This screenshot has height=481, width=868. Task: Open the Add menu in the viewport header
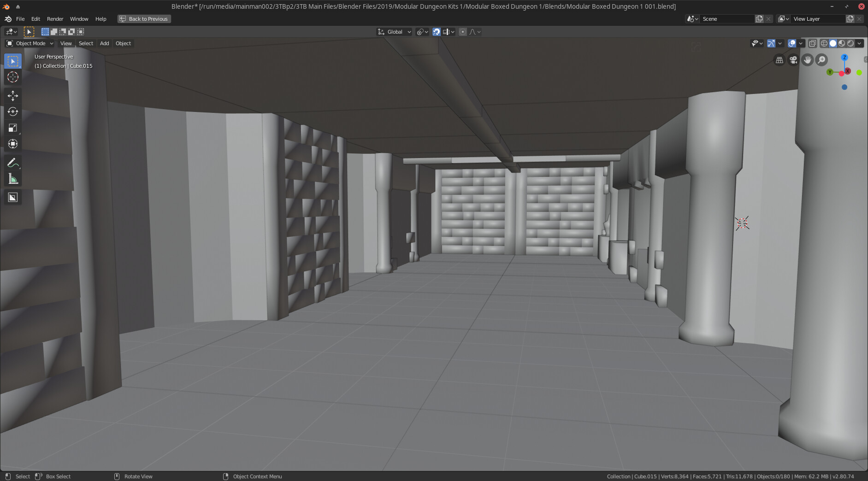[104, 43]
